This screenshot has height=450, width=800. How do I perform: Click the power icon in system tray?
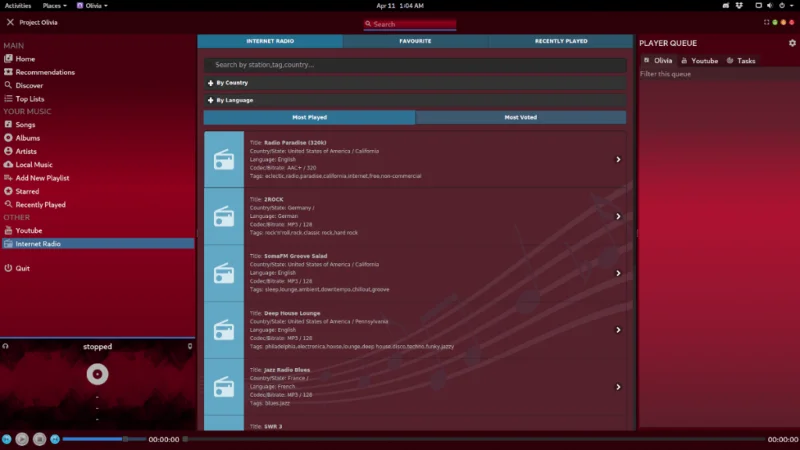781,6
